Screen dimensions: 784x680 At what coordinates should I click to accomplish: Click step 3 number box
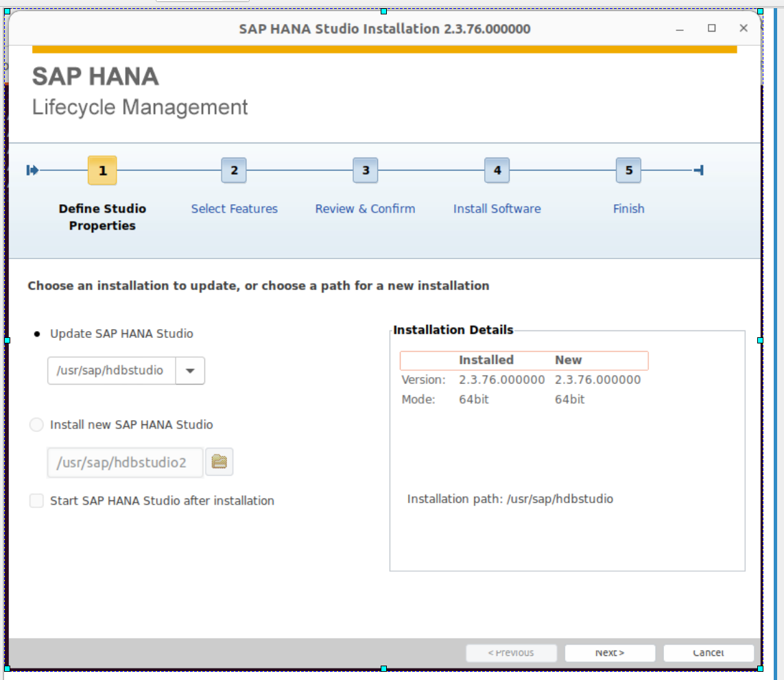[x=366, y=171]
